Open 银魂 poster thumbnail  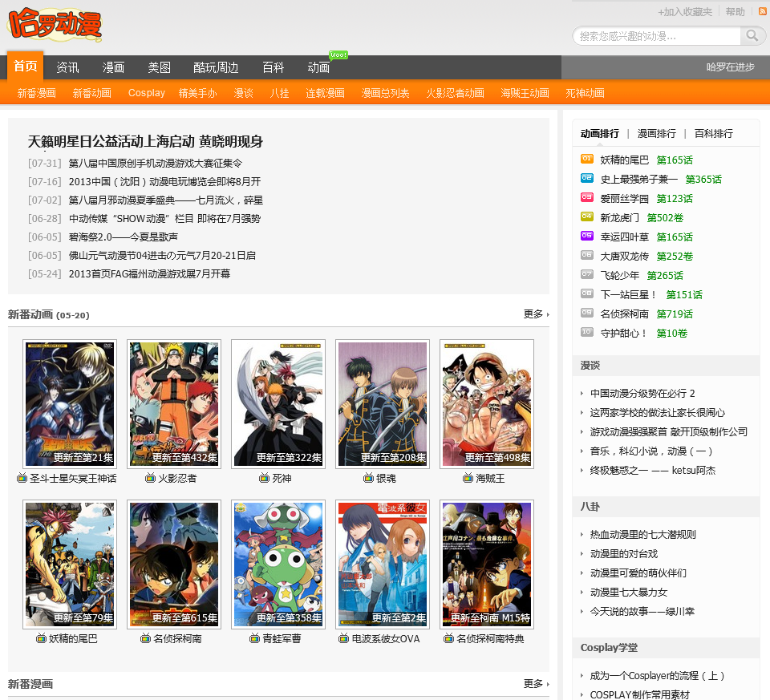(383, 403)
